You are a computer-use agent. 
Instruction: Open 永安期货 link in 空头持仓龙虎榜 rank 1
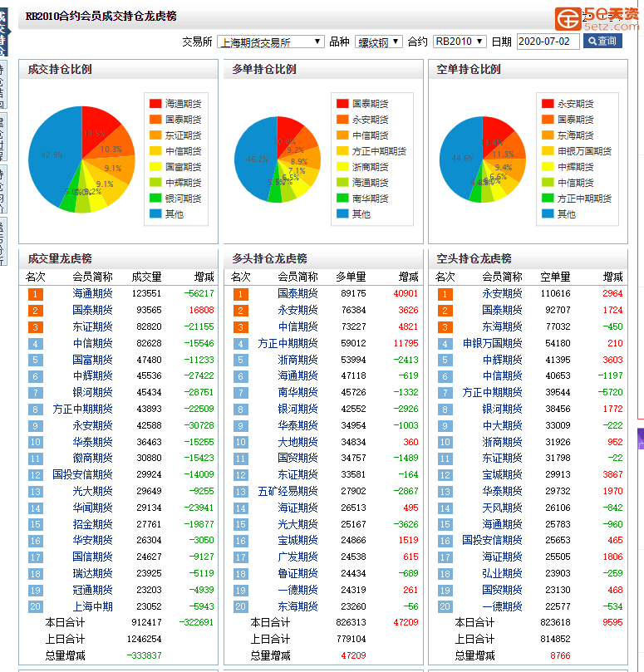tap(502, 293)
